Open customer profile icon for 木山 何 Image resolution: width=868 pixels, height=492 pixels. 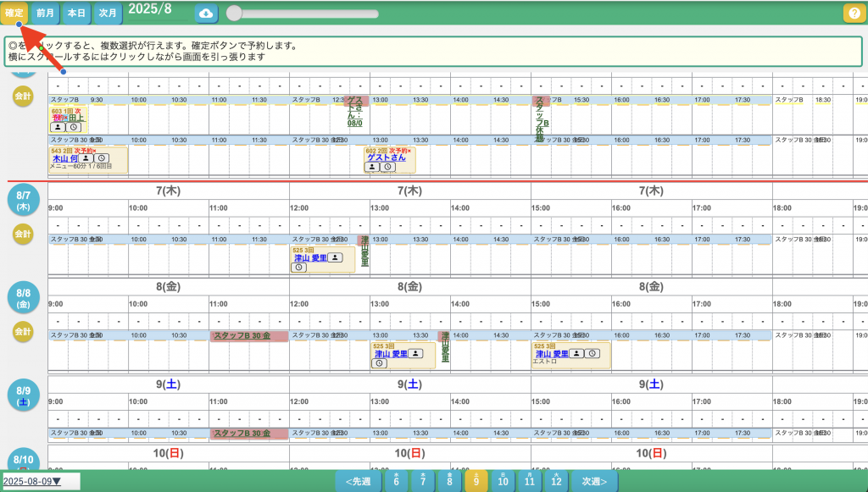point(86,158)
